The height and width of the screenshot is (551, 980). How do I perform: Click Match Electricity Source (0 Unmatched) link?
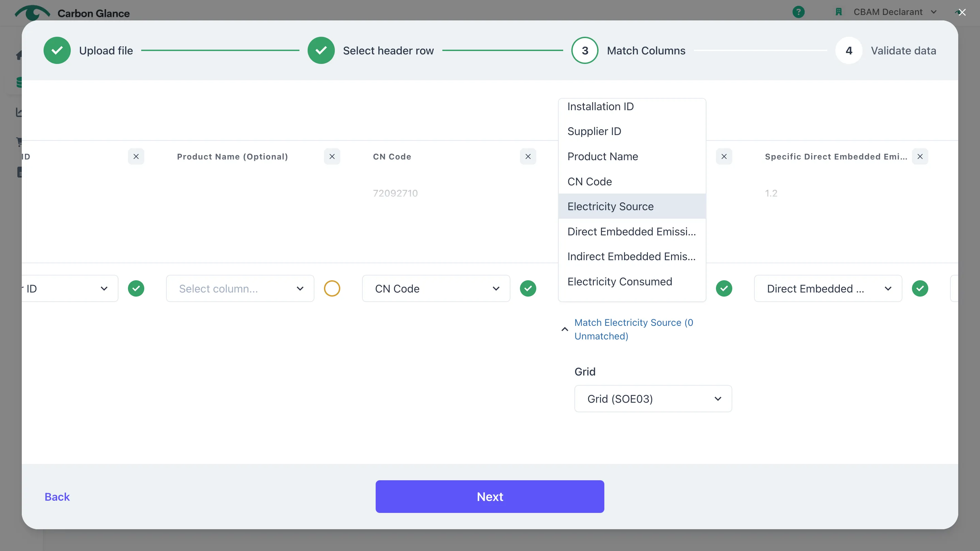[x=634, y=329]
